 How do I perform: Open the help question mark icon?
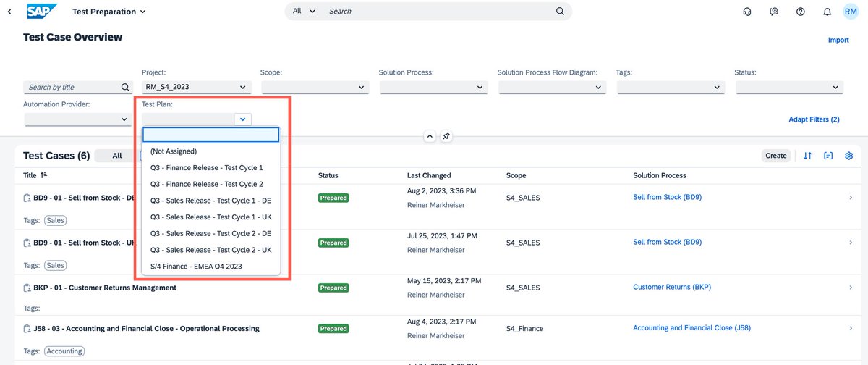click(801, 12)
